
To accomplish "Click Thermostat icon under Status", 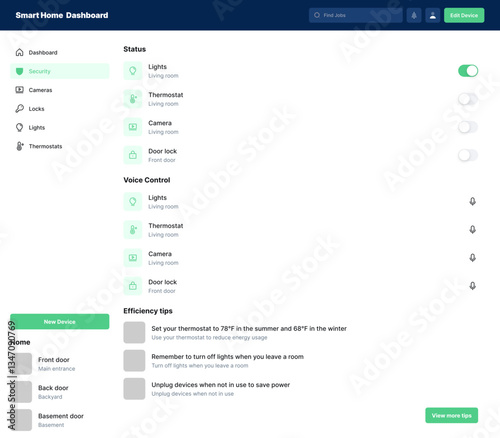I will point(133,99).
